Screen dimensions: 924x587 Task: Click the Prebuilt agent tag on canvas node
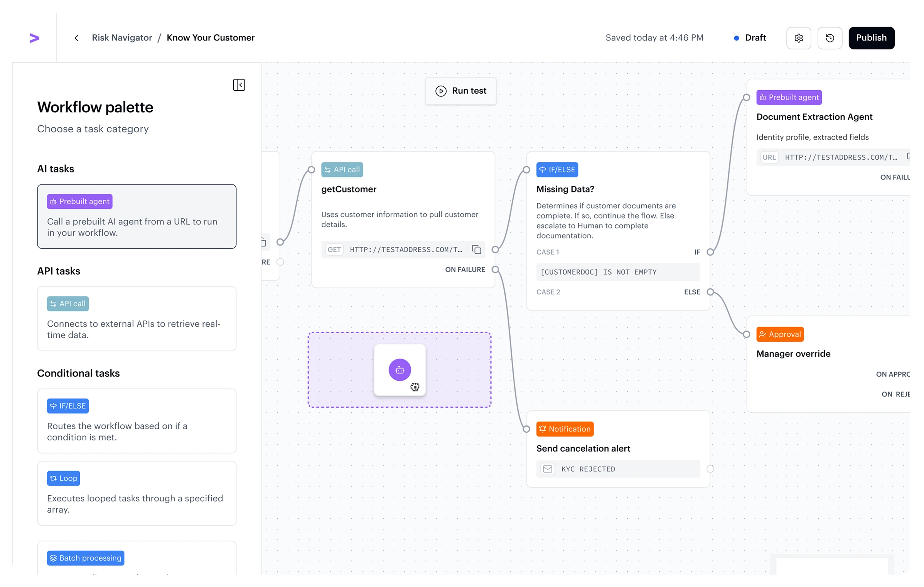pos(789,98)
